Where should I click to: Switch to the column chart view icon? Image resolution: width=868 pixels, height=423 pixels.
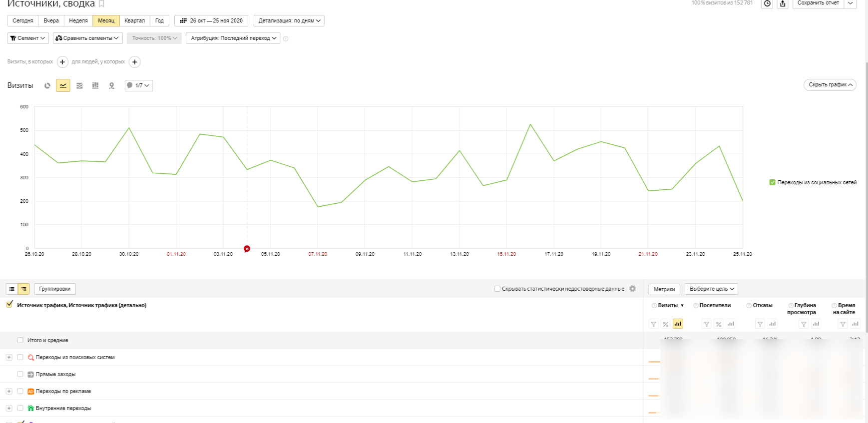(x=95, y=85)
